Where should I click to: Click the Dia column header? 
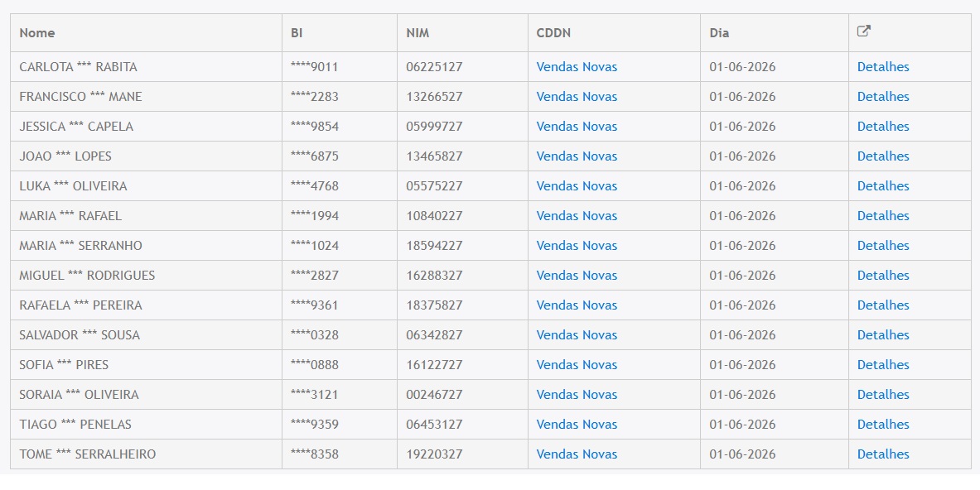719,33
